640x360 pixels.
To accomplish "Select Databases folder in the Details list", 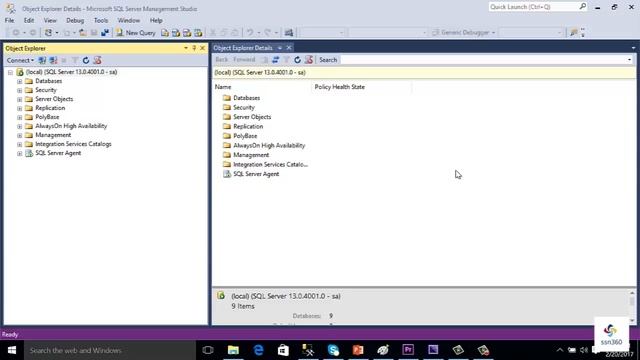I will tap(242, 98).
